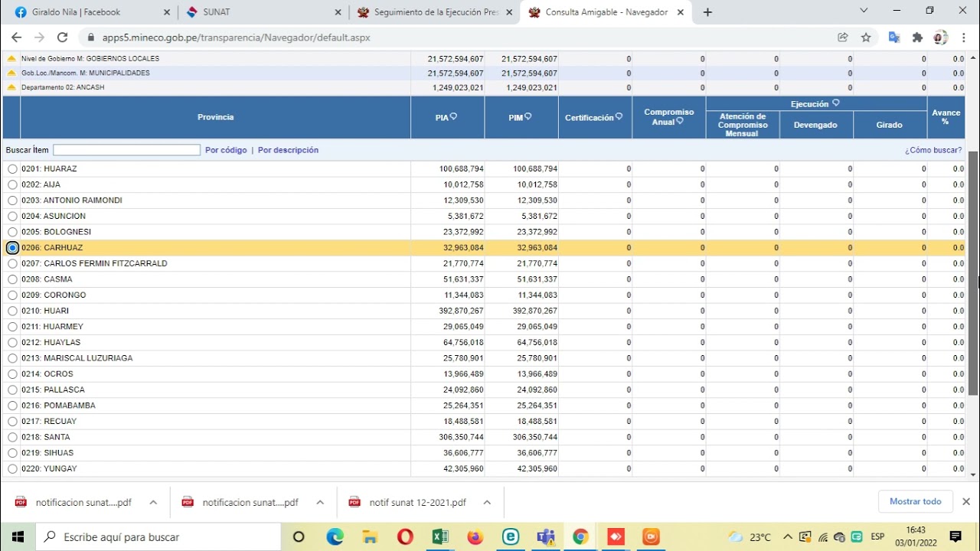Viewport: 980px width, 551px height.
Task: Select the 0212: HUAYLAS radio button
Action: coord(12,342)
